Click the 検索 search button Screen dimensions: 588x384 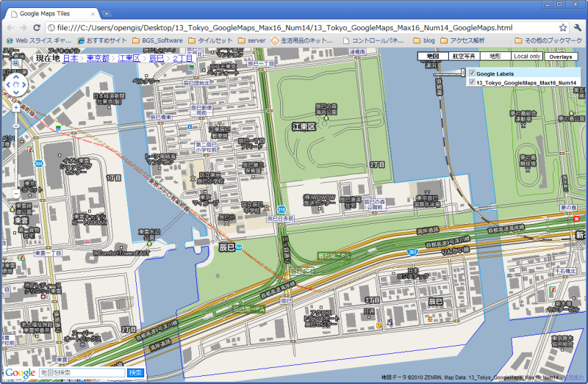click(x=135, y=374)
